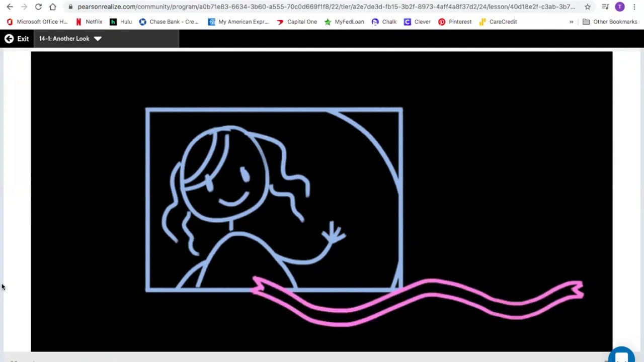The image size is (644, 362).
Task: Open the Microsoft Office bookmark
Action: pos(37,22)
